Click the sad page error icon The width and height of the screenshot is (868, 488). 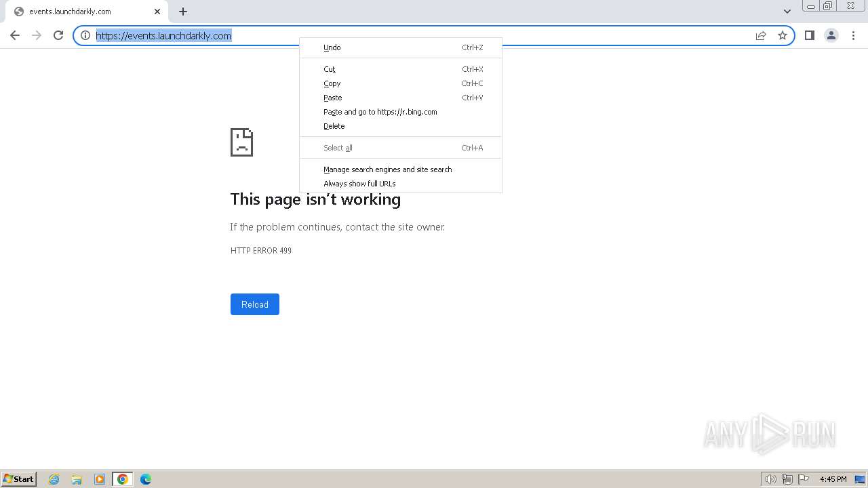[241, 142]
